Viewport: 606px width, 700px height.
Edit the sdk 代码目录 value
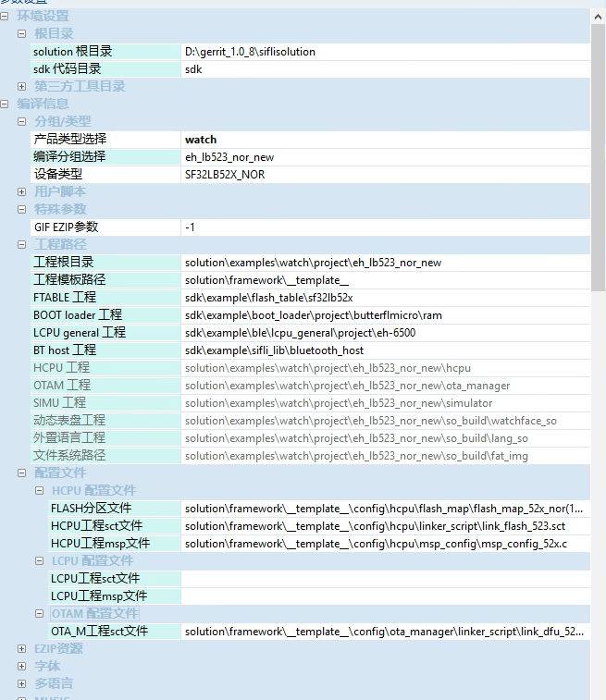[386, 69]
